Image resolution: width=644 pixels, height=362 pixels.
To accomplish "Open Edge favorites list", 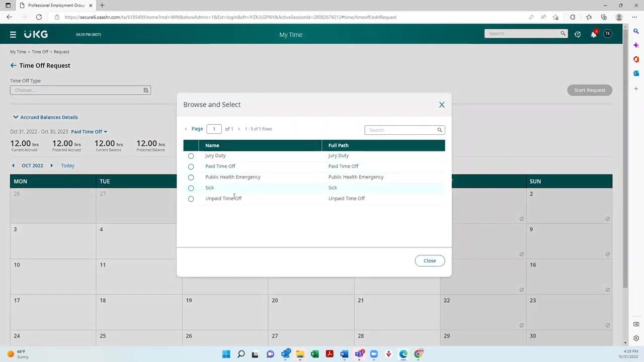I will coord(589,17).
